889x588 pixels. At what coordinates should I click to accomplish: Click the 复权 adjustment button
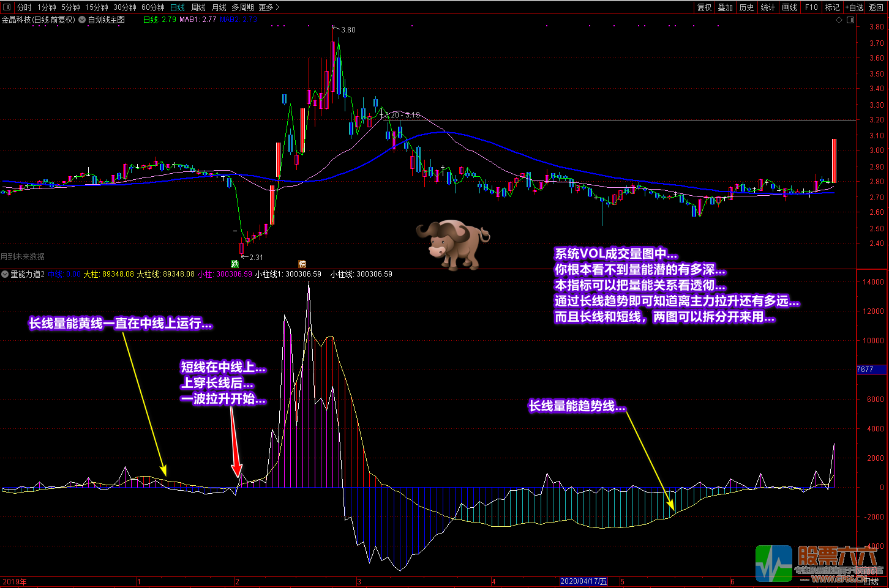click(x=704, y=7)
